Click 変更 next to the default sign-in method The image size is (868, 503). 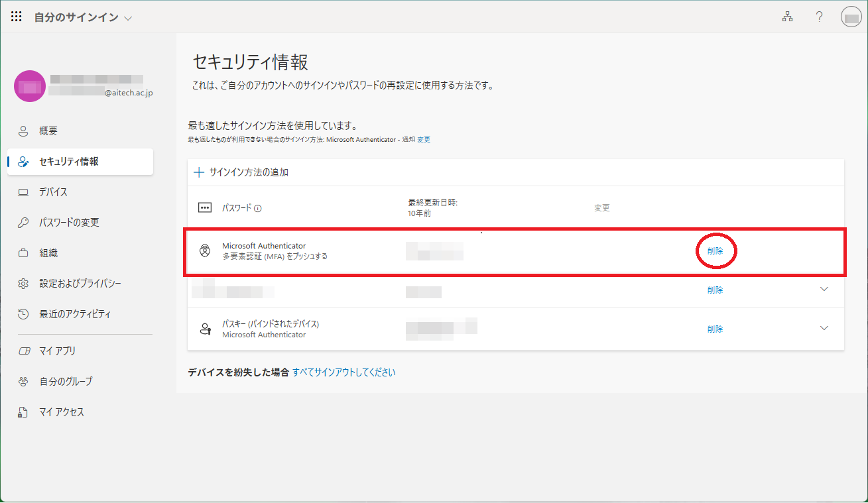pyautogui.click(x=424, y=139)
